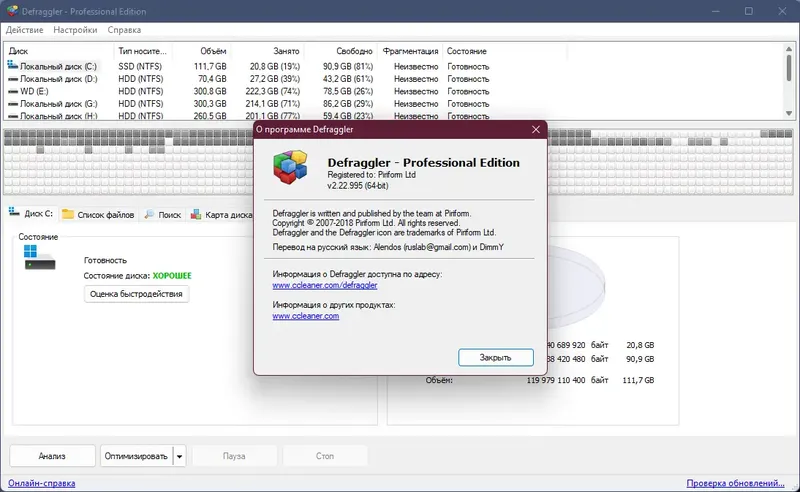Expand the Оптимизировать dropdown arrow
The height and width of the screenshot is (492, 800).
[x=179, y=456]
